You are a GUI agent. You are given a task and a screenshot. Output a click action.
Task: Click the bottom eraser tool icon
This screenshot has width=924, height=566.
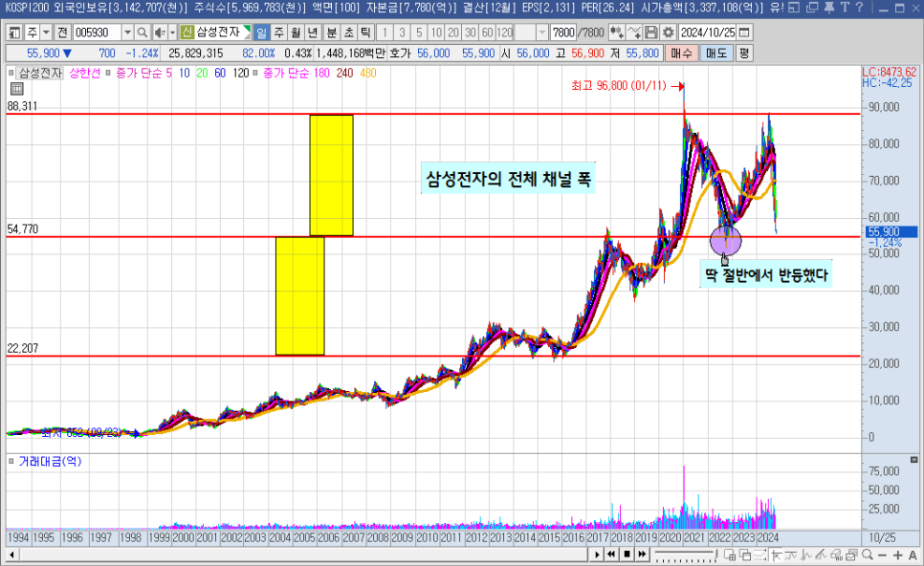click(x=836, y=555)
